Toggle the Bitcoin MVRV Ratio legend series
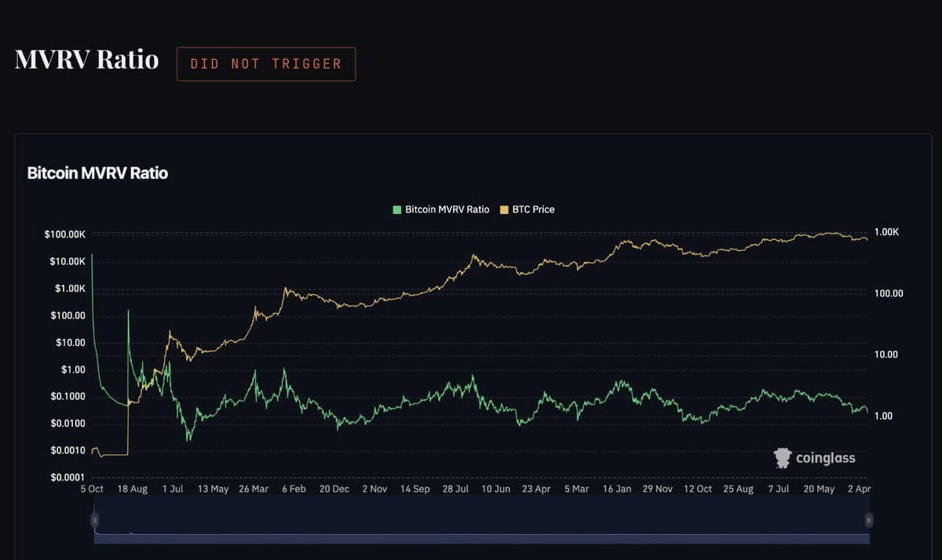Screen dimensions: 942x560 click(441, 209)
